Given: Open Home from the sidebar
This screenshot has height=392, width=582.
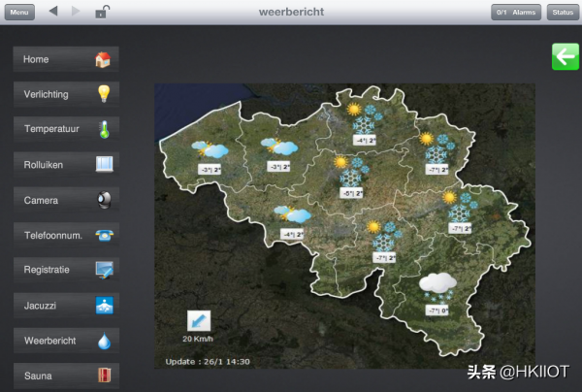Looking at the screenshot, I should pos(66,59).
